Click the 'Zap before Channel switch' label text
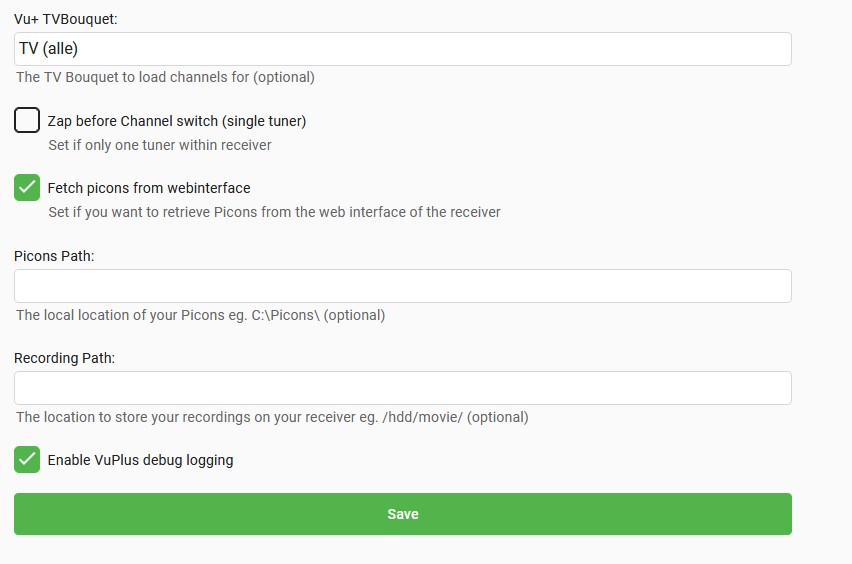Screen dimensions: 852x564 [x=177, y=121]
